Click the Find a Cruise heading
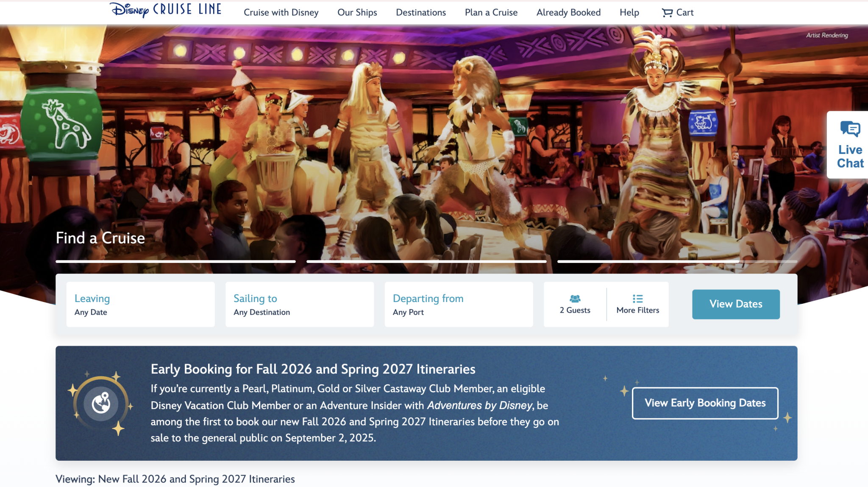868x487 pixels. click(100, 238)
